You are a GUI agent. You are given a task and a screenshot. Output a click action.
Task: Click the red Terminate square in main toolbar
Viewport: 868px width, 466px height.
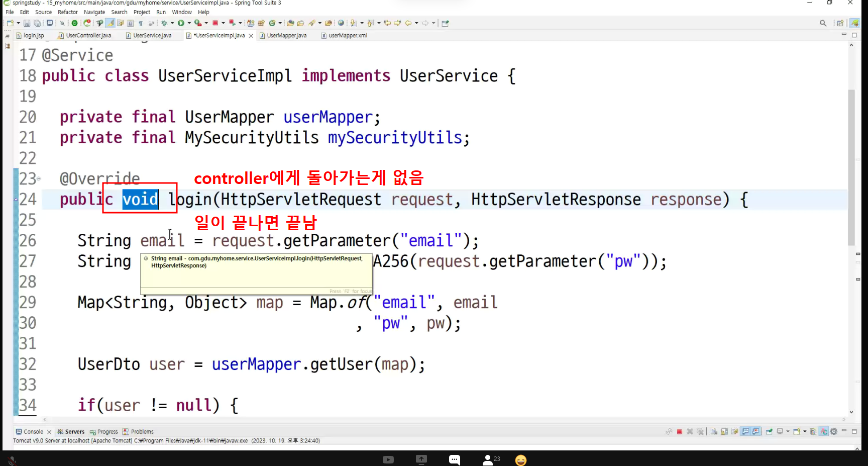[x=215, y=23]
